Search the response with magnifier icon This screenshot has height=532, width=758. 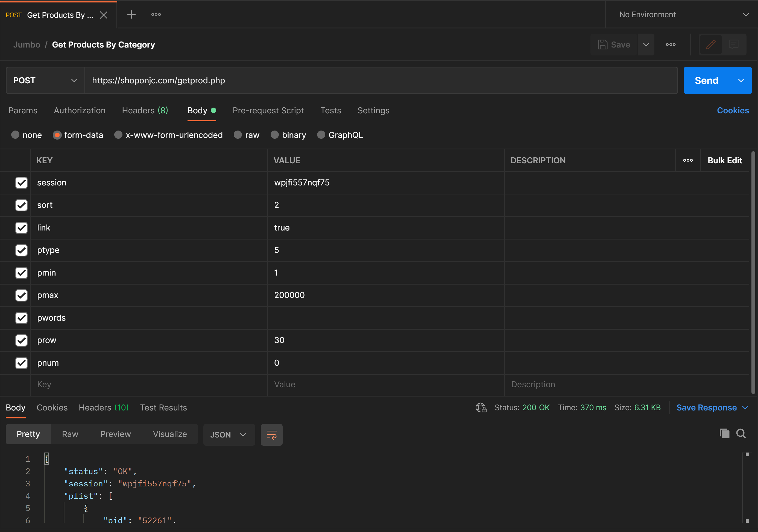(x=741, y=433)
